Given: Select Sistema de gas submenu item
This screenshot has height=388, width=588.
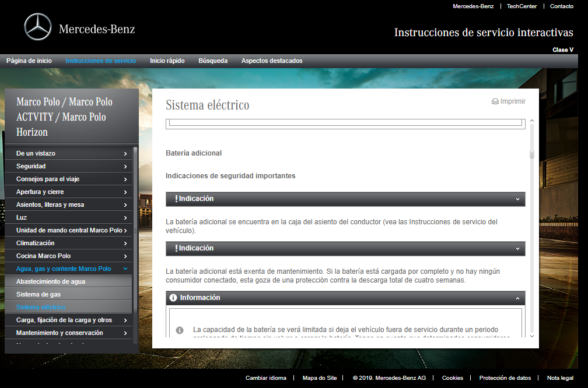Looking at the screenshot, I should pos(68,294).
